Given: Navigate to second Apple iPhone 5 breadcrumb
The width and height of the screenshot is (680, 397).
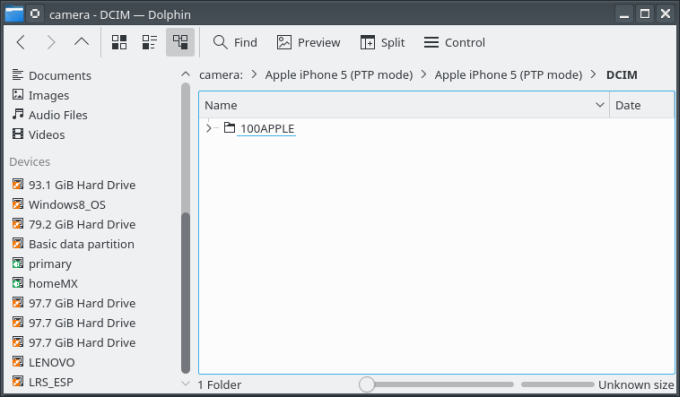Looking at the screenshot, I should tap(508, 75).
